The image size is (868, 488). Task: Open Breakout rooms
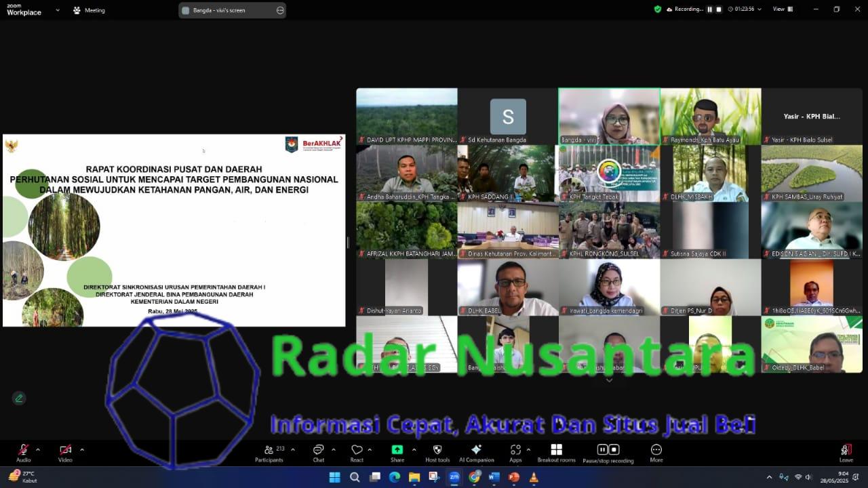point(556,451)
